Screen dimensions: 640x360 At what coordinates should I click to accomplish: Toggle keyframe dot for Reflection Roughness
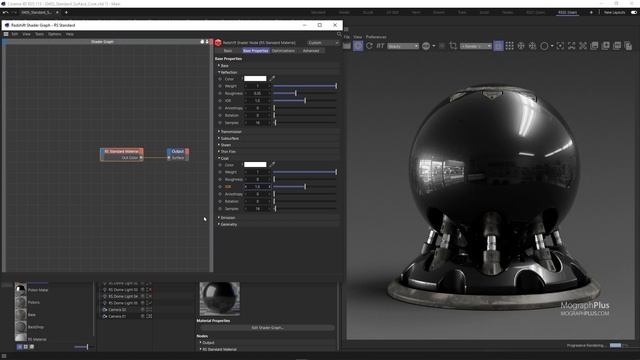pos(220,93)
